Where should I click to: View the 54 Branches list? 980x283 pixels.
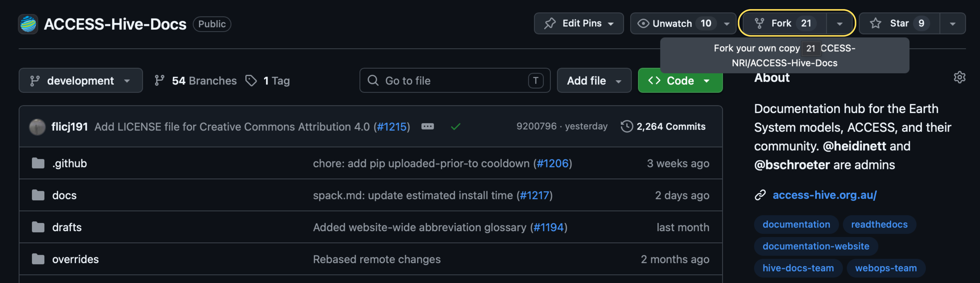click(196, 81)
